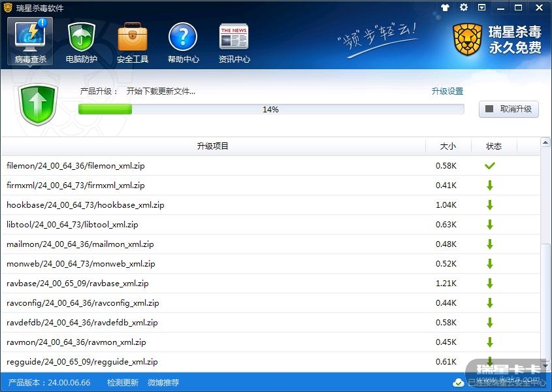Click the 0.52K size of monweb
Viewport: 552px width, 392px height.
pyautogui.click(x=446, y=264)
